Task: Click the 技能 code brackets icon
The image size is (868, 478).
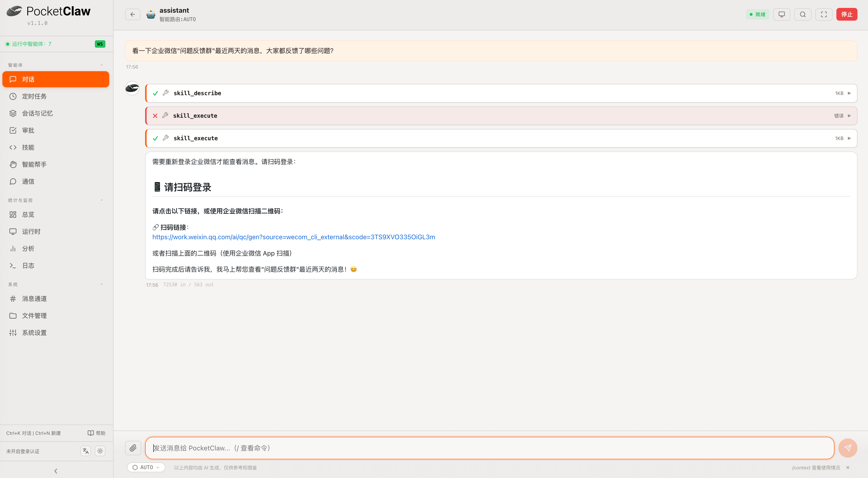Action: pyautogui.click(x=13, y=147)
